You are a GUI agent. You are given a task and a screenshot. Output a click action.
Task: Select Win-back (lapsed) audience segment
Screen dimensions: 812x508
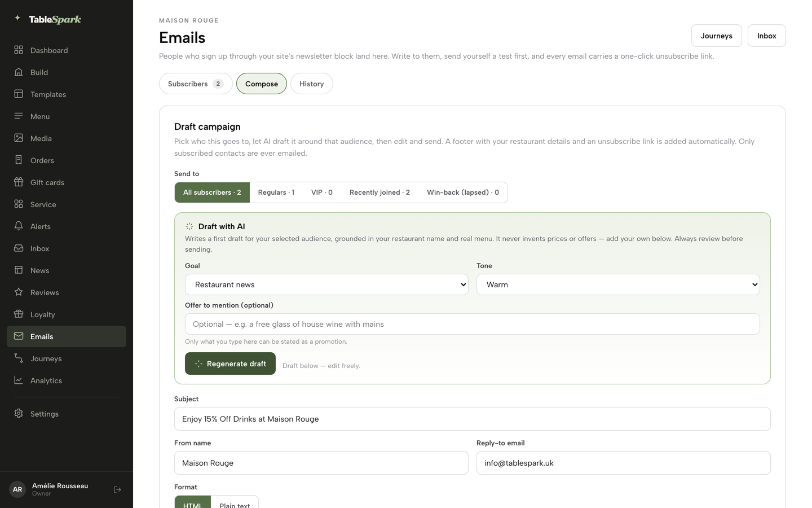[x=463, y=192]
